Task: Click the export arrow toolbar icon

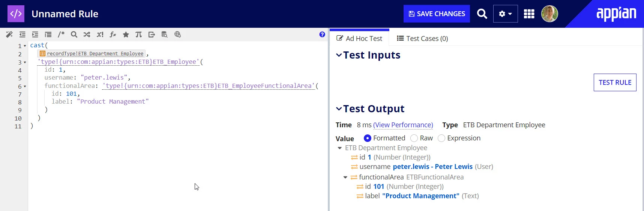Action: [152, 35]
